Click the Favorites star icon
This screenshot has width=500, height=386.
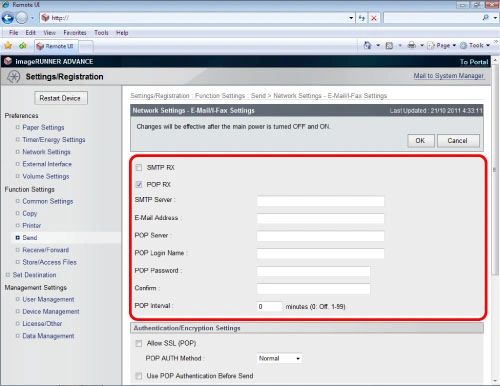coord(8,46)
